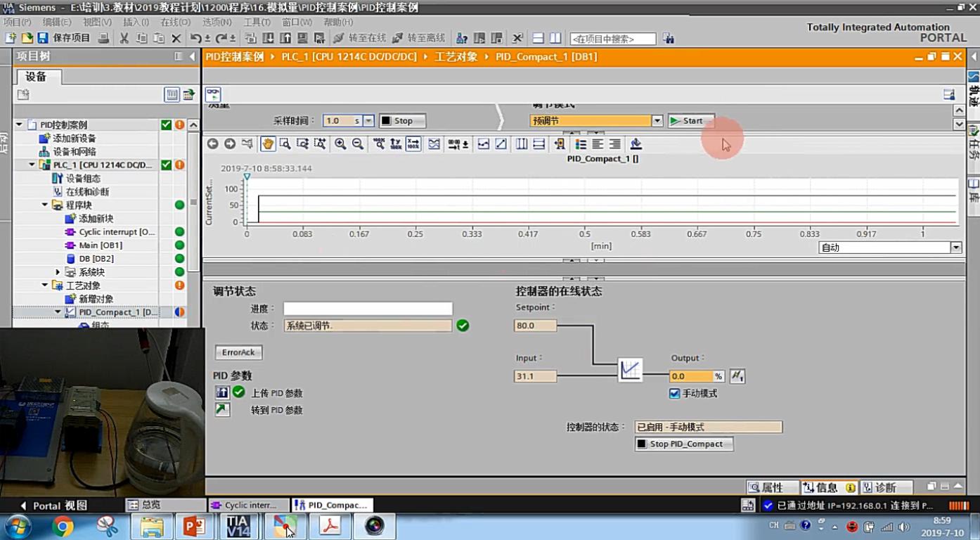Click Go Offline (转至离线)
The width and height of the screenshot is (980, 540).
pos(419,38)
